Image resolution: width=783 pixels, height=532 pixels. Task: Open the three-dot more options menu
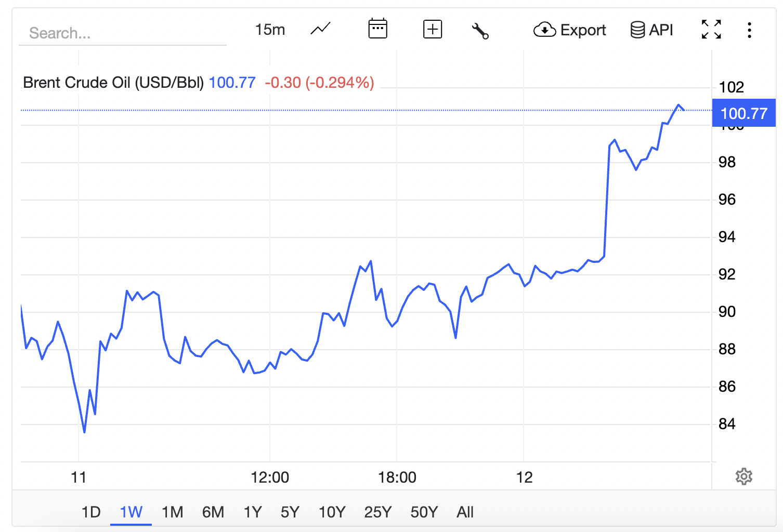point(749,30)
